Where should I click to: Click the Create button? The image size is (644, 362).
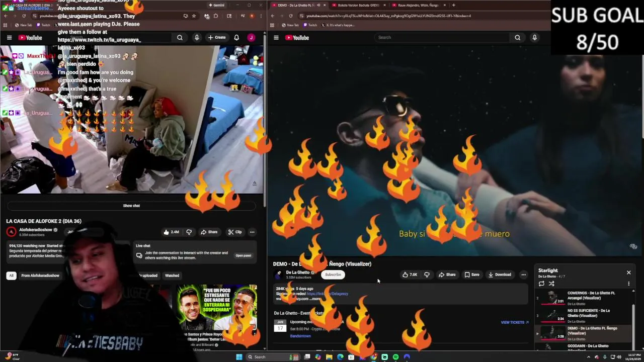tap(217, 37)
